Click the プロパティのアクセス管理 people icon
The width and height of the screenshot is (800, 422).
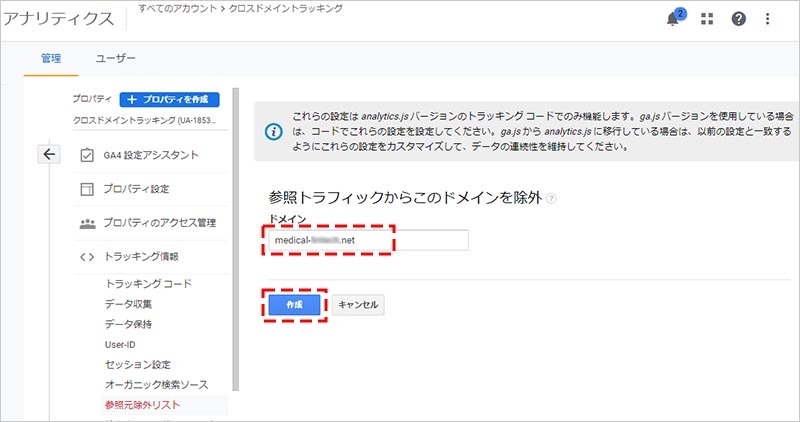86,223
